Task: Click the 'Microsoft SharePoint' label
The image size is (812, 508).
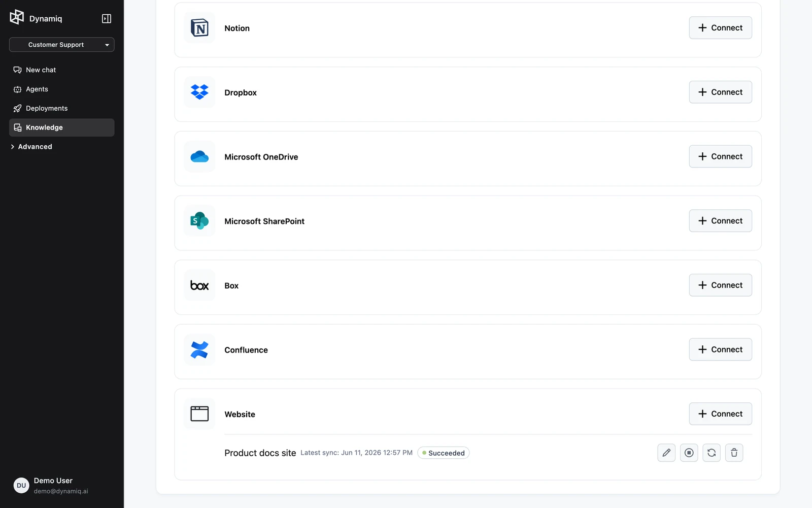Action: pyautogui.click(x=264, y=221)
